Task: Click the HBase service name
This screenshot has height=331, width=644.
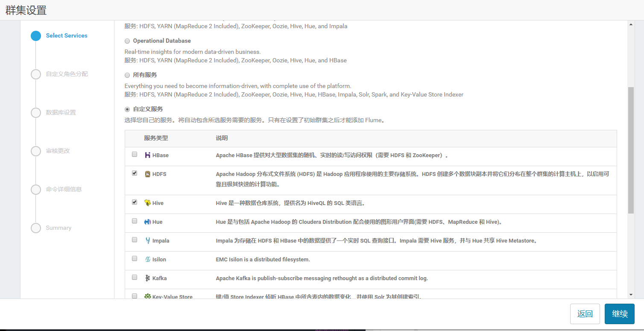Action: pos(161,155)
